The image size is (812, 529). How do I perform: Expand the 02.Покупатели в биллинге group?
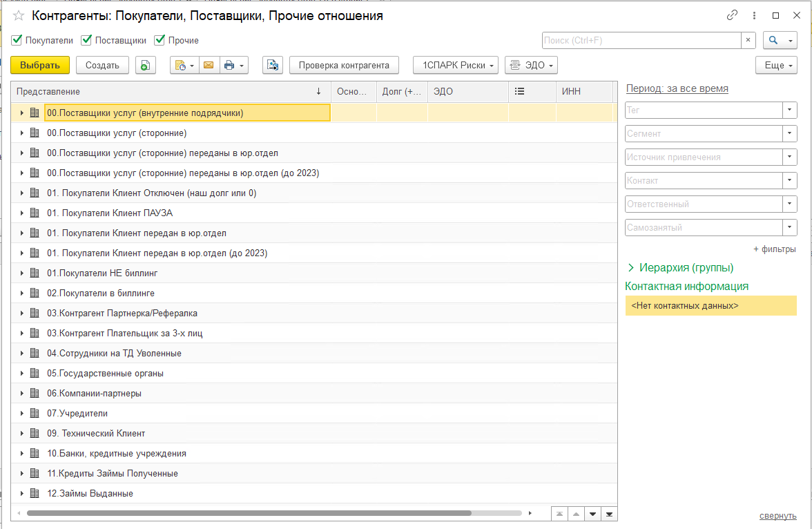coord(22,294)
